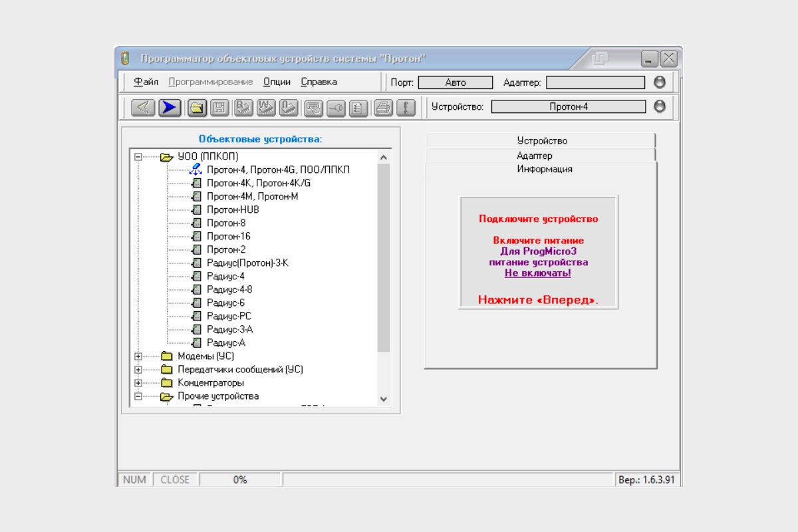Open the Программирование menu

point(211,82)
